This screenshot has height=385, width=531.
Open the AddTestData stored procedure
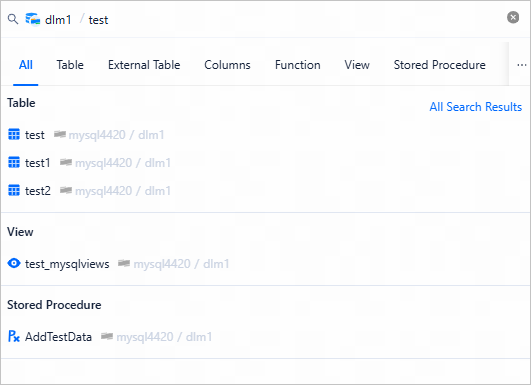click(58, 337)
